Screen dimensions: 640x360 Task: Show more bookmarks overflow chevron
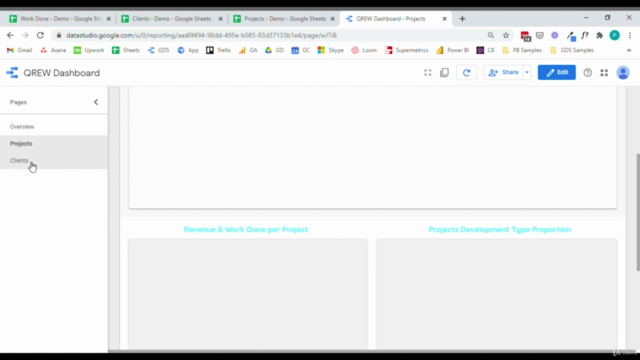pyautogui.click(x=629, y=50)
